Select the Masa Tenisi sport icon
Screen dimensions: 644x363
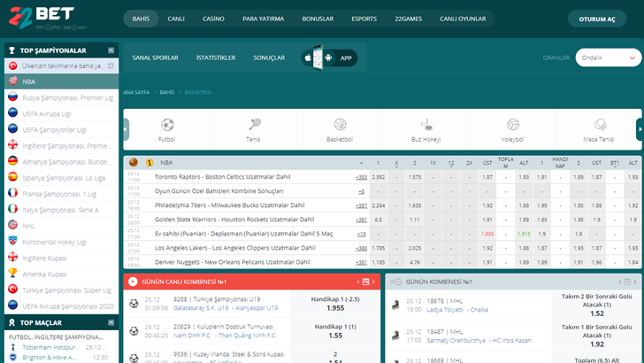coord(600,124)
